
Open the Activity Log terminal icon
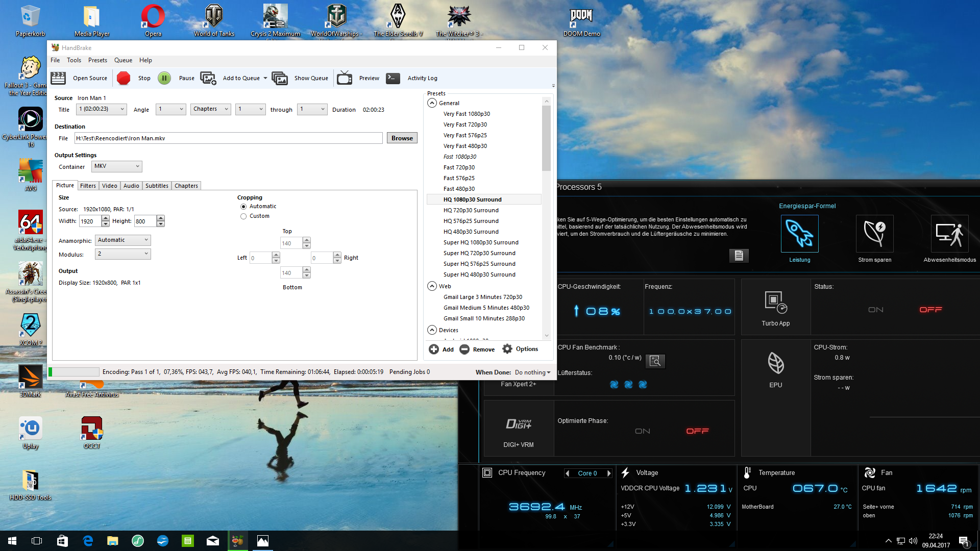393,78
